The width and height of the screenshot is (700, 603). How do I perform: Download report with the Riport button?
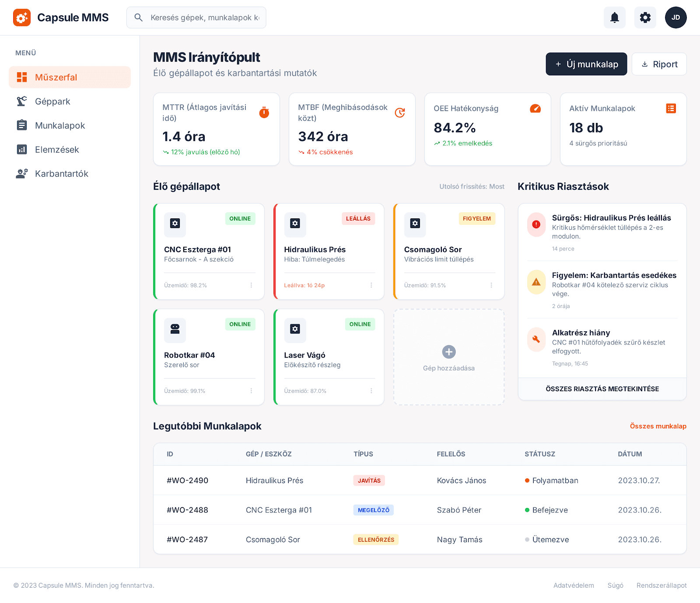[659, 64]
